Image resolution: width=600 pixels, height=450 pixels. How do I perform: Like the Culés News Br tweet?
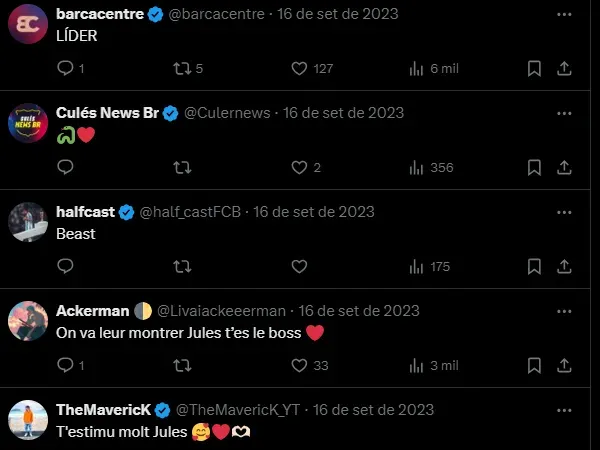pyautogui.click(x=298, y=168)
